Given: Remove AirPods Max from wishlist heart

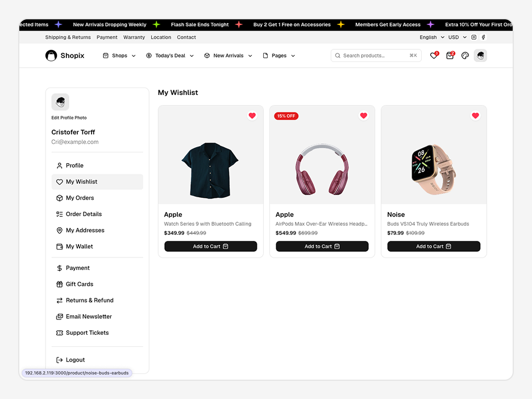Looking at the screenshot, I should coord(364,116).
